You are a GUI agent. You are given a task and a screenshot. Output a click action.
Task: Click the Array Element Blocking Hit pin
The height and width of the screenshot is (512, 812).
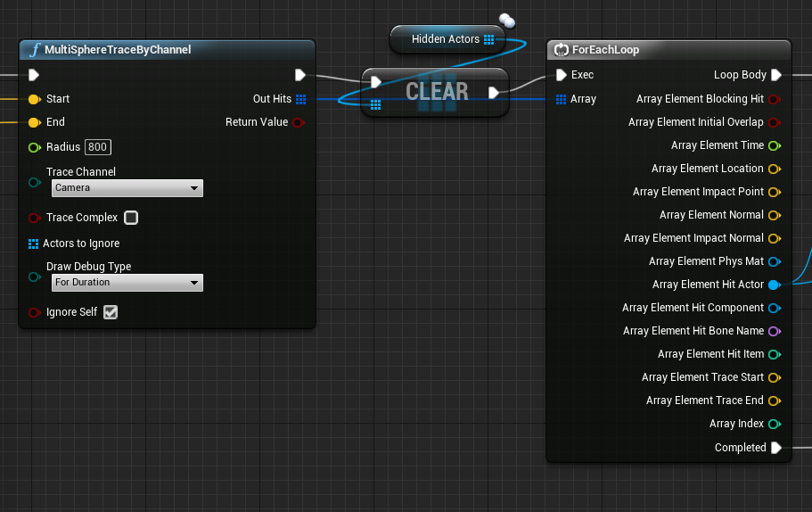click(775, 99)
